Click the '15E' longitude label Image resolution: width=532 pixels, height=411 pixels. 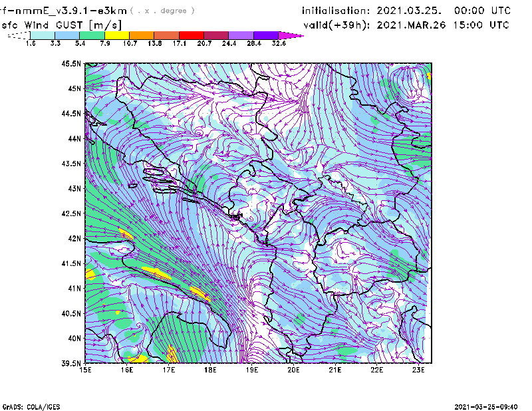[85, 370]
